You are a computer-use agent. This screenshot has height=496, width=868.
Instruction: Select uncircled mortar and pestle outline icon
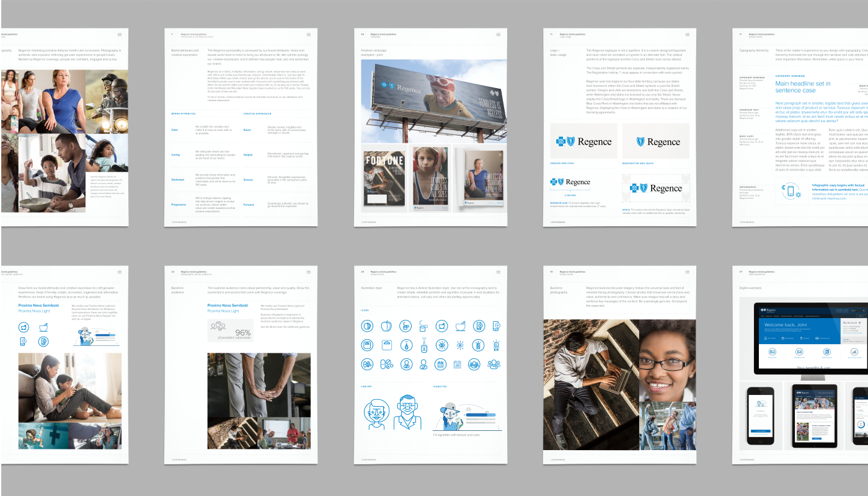pos(461,326)
